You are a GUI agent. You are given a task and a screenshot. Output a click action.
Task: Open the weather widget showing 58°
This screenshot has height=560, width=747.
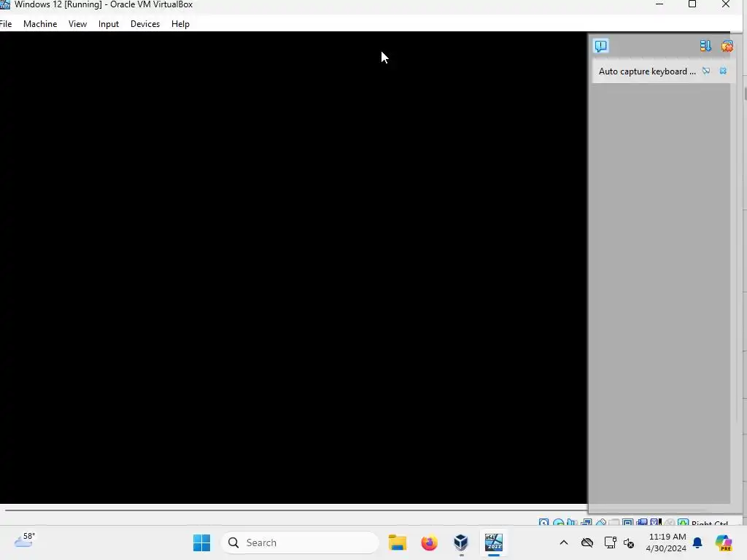[x=25, y=540]
